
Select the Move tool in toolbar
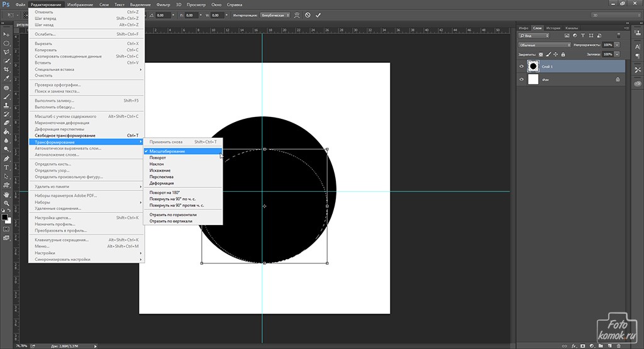click(6, 35)
